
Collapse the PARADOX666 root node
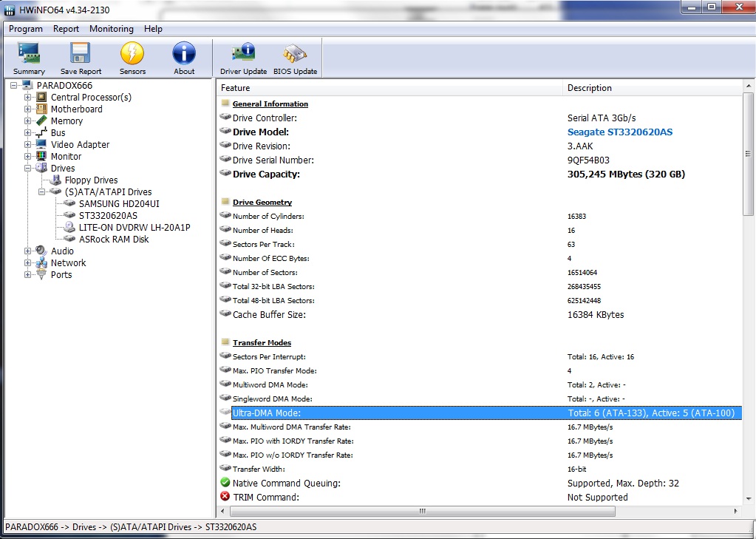click(x=13, y=86)
